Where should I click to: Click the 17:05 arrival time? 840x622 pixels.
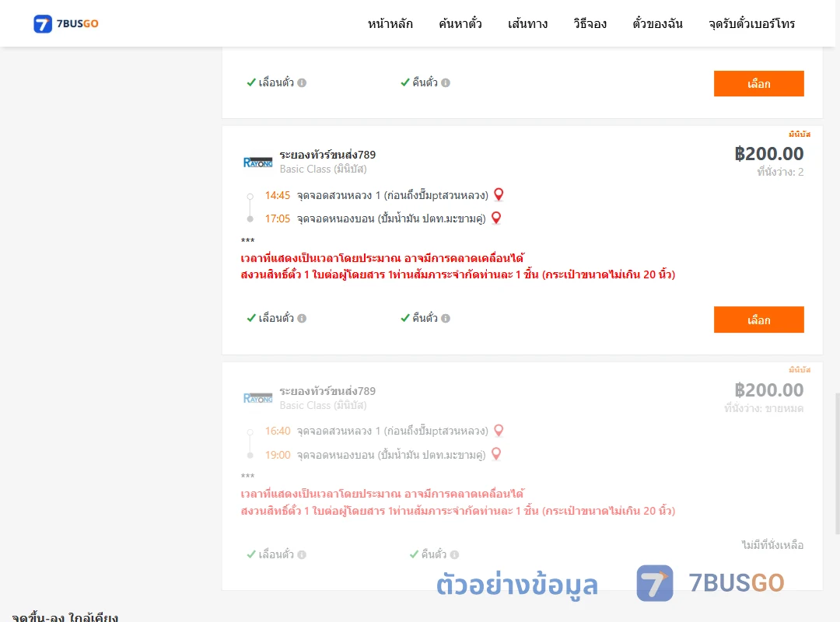[x=278, y=218]
